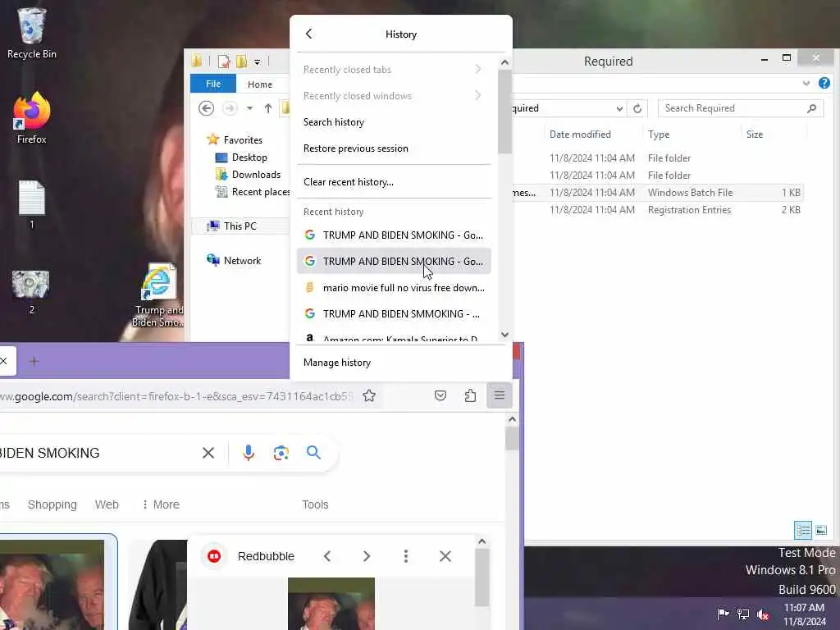
Task: Open TRUMP AND BIDEN SMMOKING history entry
Action: (x=394, y=314)
